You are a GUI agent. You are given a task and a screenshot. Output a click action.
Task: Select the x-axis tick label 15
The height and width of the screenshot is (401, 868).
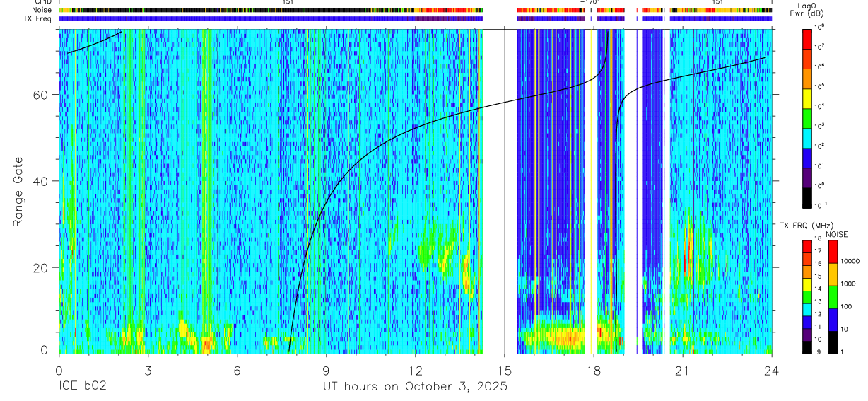504,370
